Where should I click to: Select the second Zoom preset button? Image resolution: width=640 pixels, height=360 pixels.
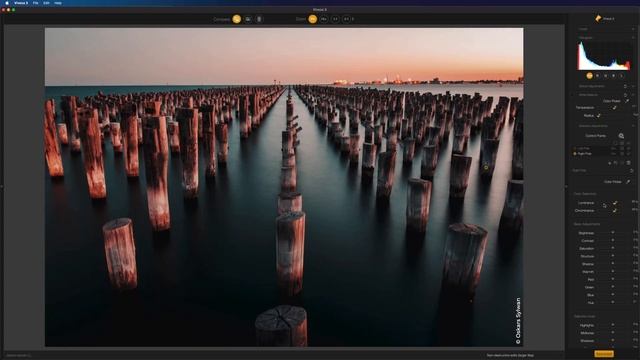[x=324, y=19]
